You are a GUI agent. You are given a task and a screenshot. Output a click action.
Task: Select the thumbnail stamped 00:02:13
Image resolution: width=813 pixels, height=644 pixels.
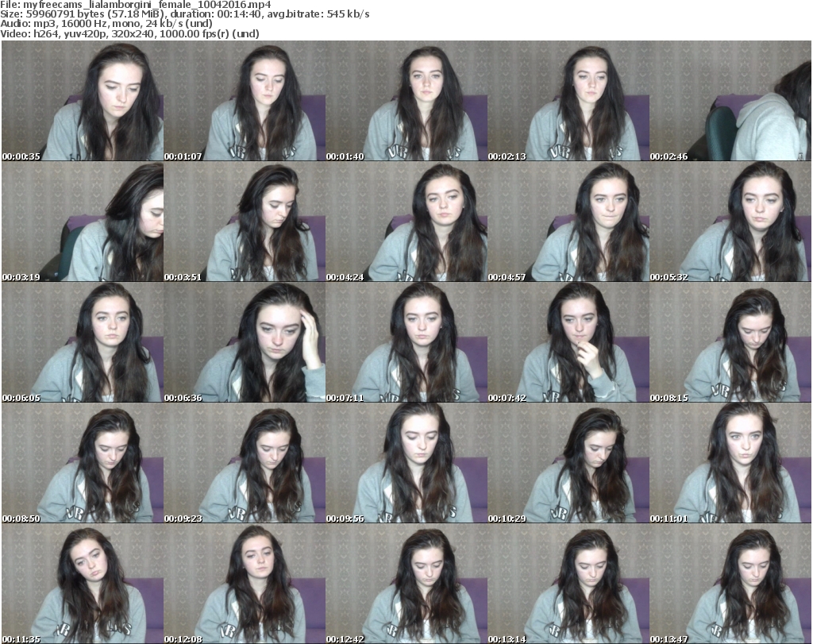[568, 101]
